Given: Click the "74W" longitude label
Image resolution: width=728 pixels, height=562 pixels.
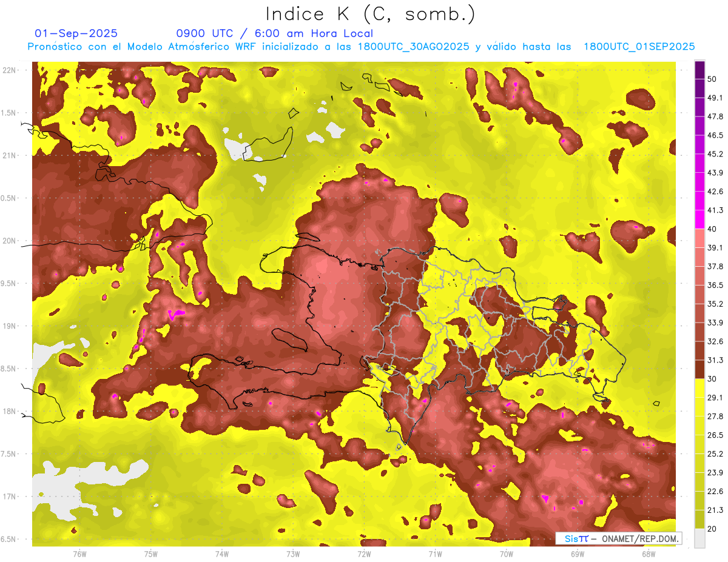Looking at the screenshot, I should [x=222, y=554].
